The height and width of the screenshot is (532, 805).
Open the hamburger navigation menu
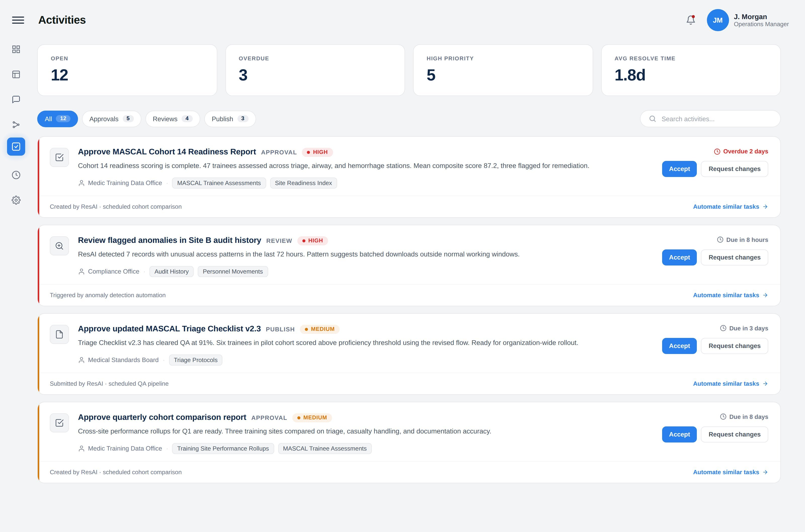coord(18,20)
